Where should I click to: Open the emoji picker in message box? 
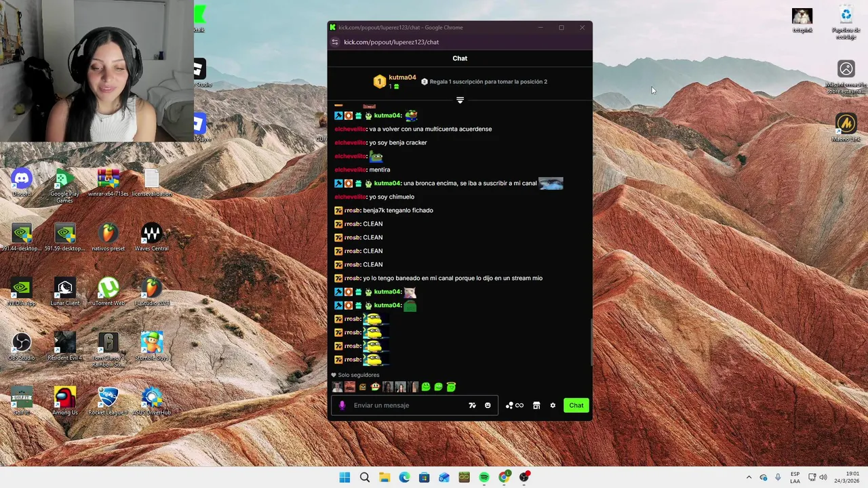[488, 405]
